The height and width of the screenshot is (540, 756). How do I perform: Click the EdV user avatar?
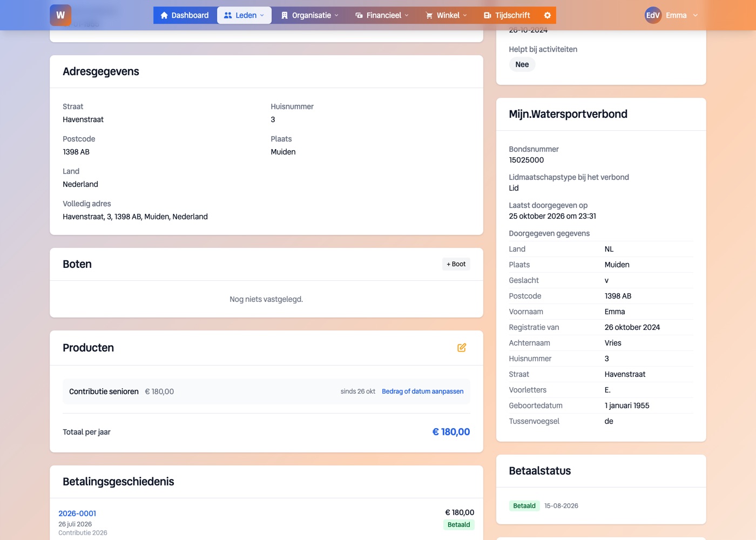point(653,15)
